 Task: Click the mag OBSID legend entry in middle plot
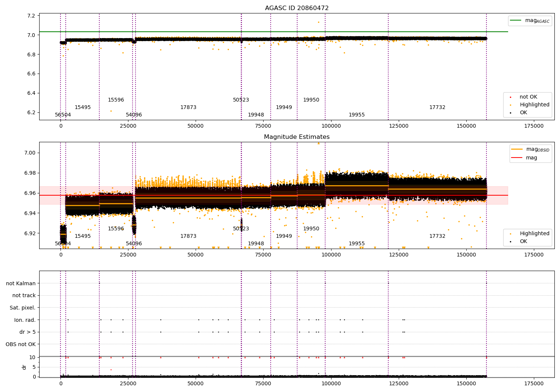(531, 149)
